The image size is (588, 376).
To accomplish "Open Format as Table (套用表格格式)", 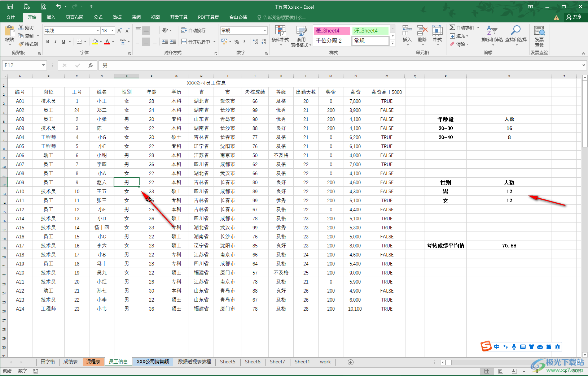I will pos(301,36).
